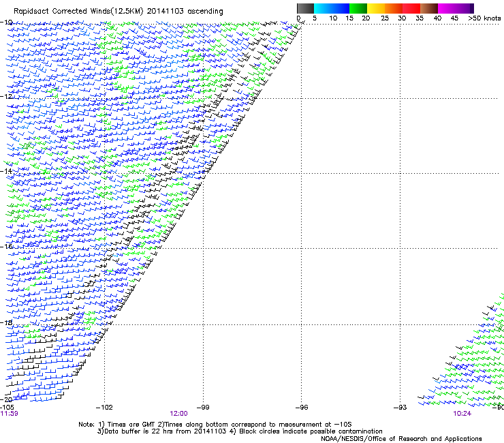Click the 12:00 pass time label
This screenshot has height=443, width=504.
pyautogui.click(x=178, y=414)
